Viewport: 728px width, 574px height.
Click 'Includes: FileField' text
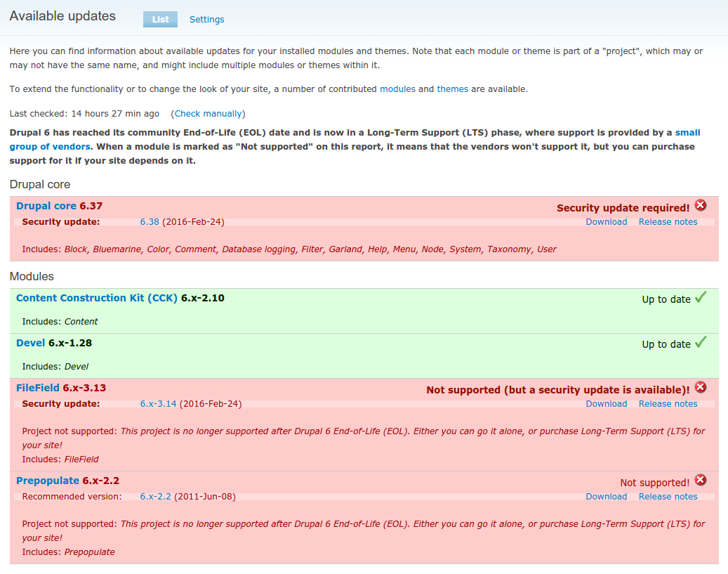click(x=60, y=459)
